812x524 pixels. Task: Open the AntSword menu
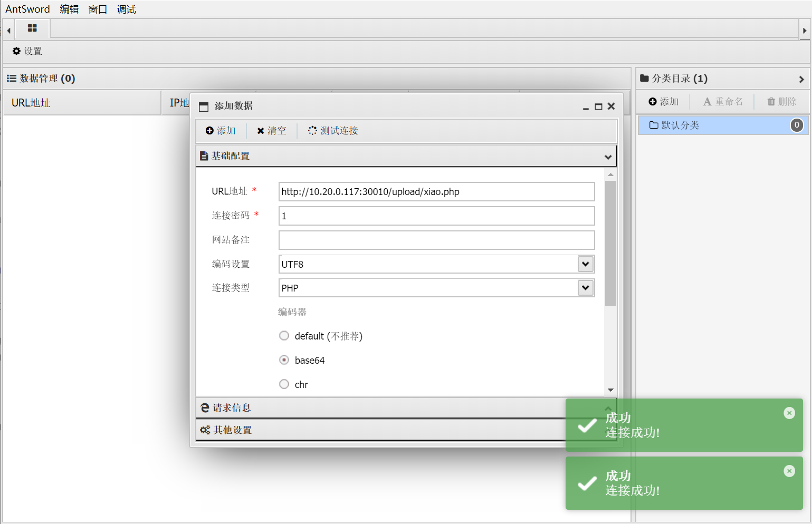tap(27, 9)
